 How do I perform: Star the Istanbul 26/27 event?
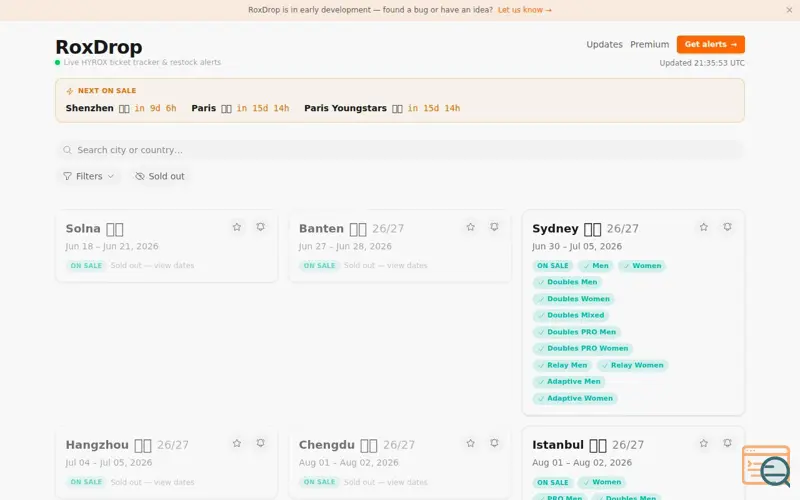[704, 443]
